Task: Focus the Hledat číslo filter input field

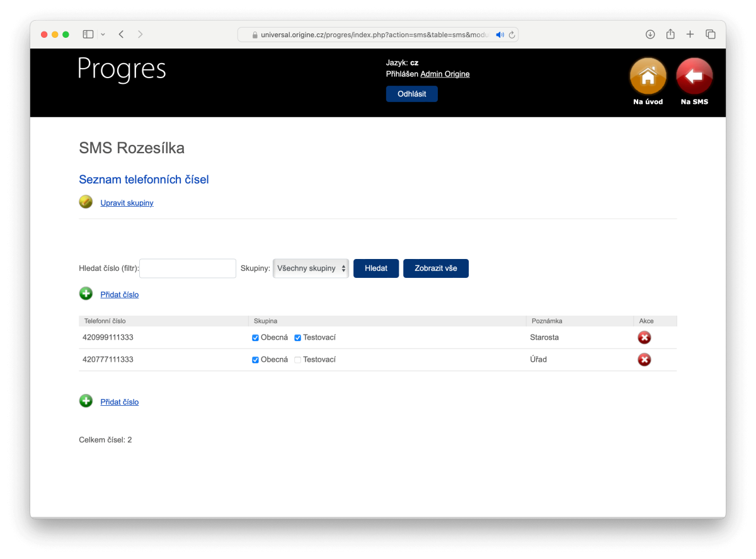Action: 187,268
